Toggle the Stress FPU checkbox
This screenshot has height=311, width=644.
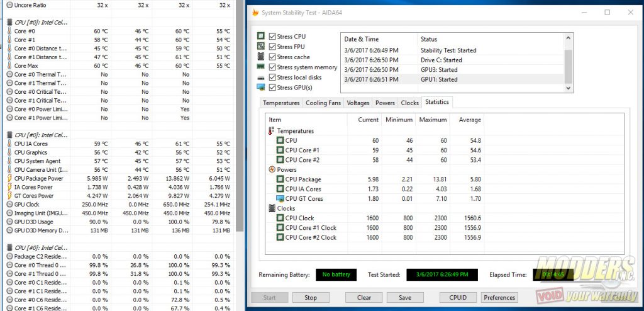tap(272, 47)
